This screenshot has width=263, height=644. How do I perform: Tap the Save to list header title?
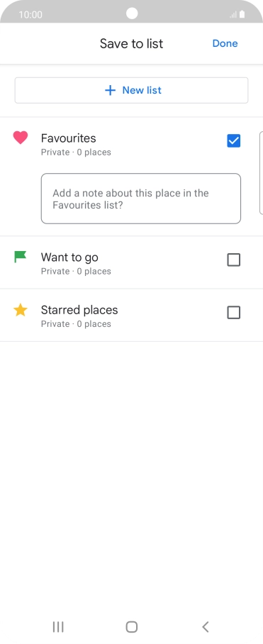pos(131,43)
